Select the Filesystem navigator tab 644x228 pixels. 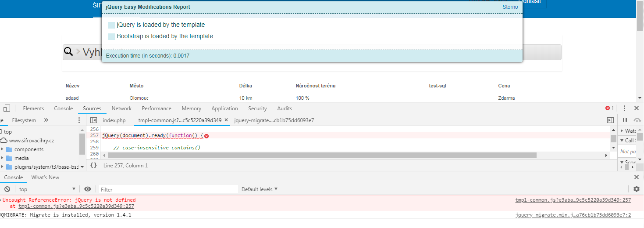(x=24, y=120)
